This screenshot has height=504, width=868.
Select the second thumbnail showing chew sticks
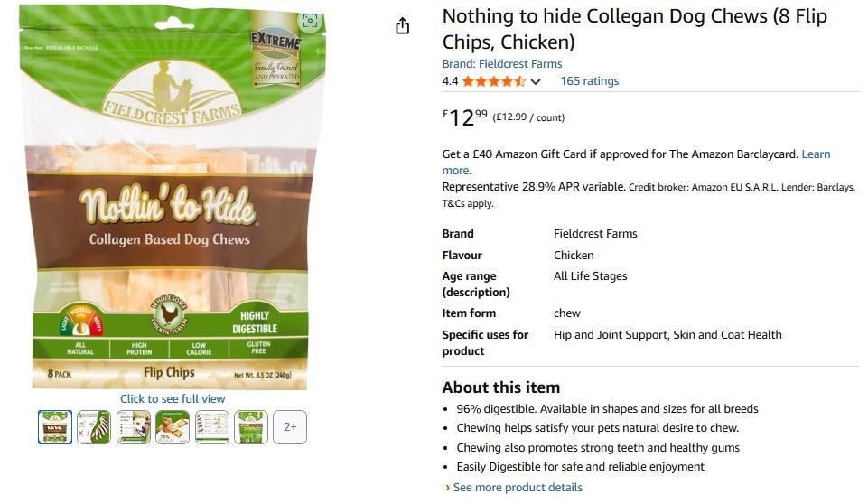click(x=94, y=427)
